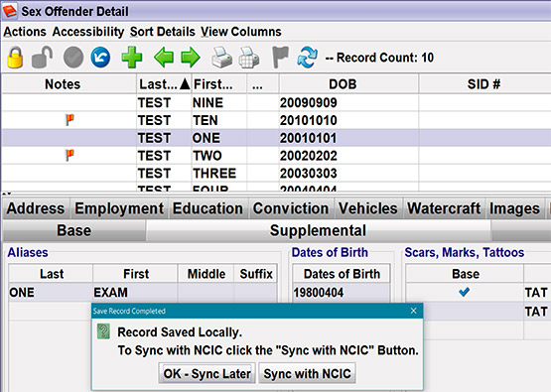
Task: Click alias last name ONE cell
Action: click(x=51, y=292)
